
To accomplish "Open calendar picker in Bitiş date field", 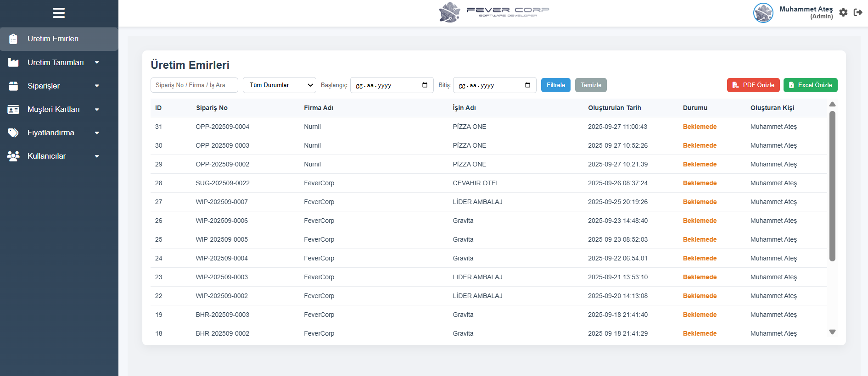I will pyautogui.click(x=527, y=85).
